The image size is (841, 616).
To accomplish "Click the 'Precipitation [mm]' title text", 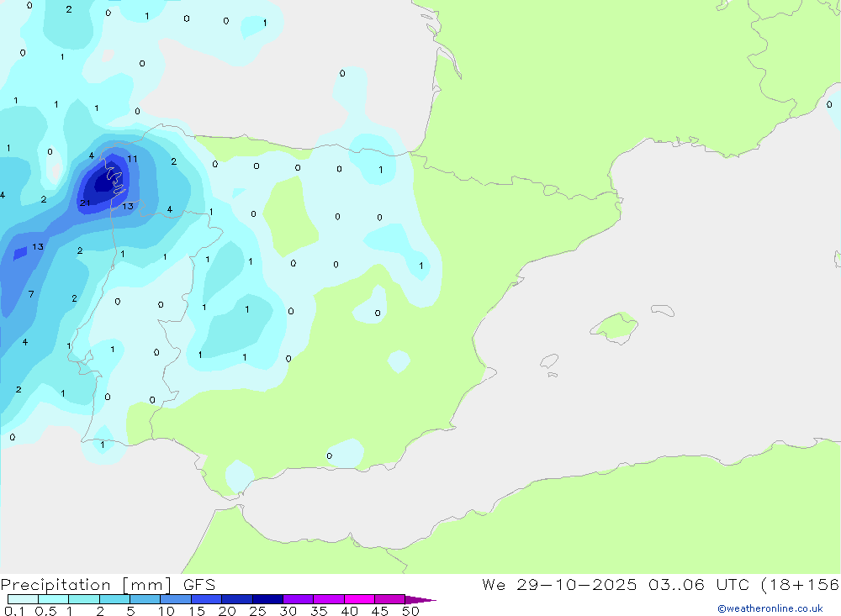I will click(x=87, y=585).
